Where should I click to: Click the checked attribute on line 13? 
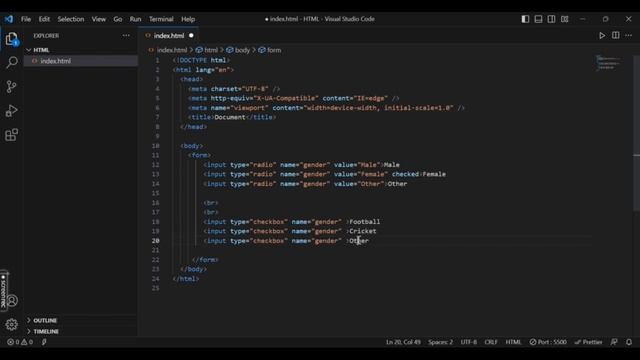click(405, 174)
